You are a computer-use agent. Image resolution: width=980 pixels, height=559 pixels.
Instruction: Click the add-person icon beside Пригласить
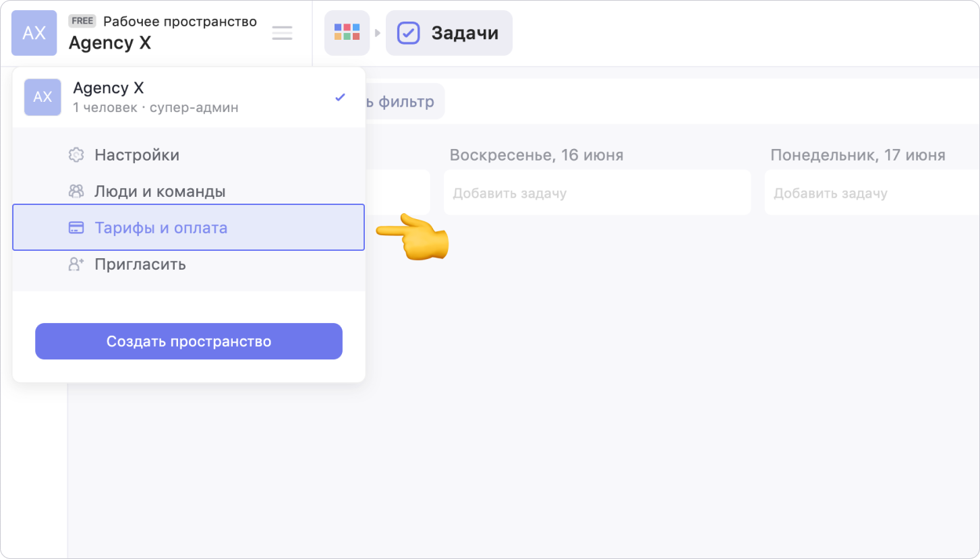(x=76, y=264)
